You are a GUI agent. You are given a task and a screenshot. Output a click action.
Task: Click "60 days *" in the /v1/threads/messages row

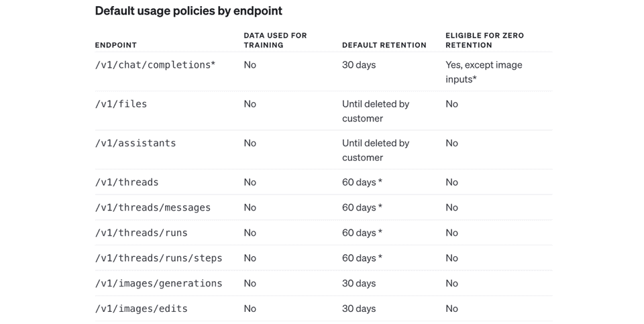(362, 207)
